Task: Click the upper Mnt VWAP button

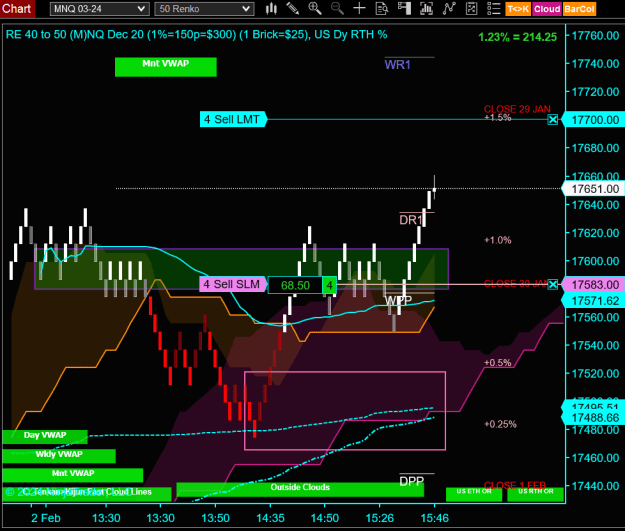Action: point(166,67)
